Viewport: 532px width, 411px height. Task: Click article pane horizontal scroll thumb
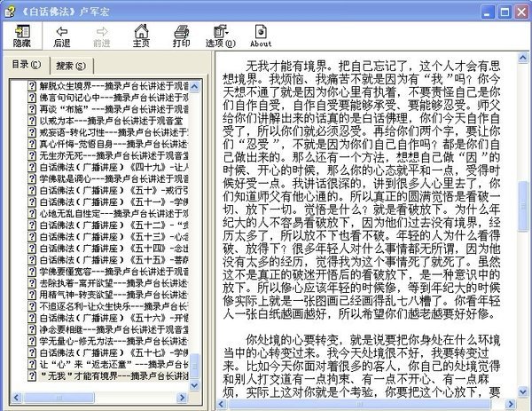(360, 404)
